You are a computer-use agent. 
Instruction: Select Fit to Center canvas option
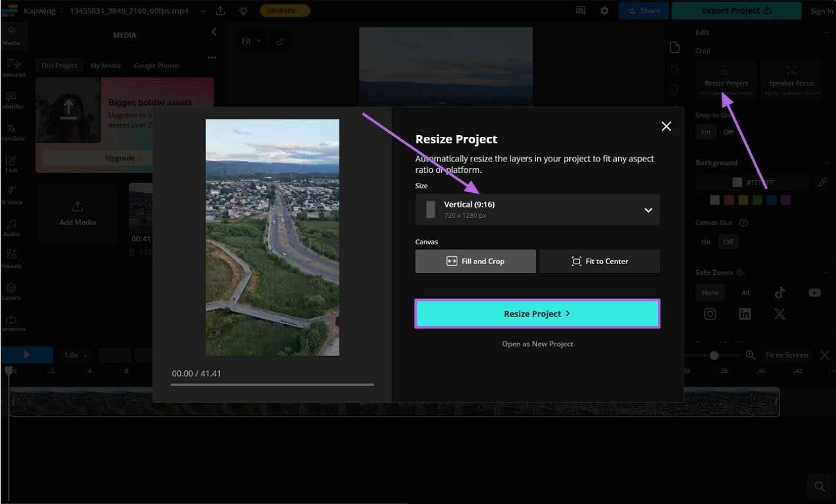pyautogui.click(x=599, y=262)
